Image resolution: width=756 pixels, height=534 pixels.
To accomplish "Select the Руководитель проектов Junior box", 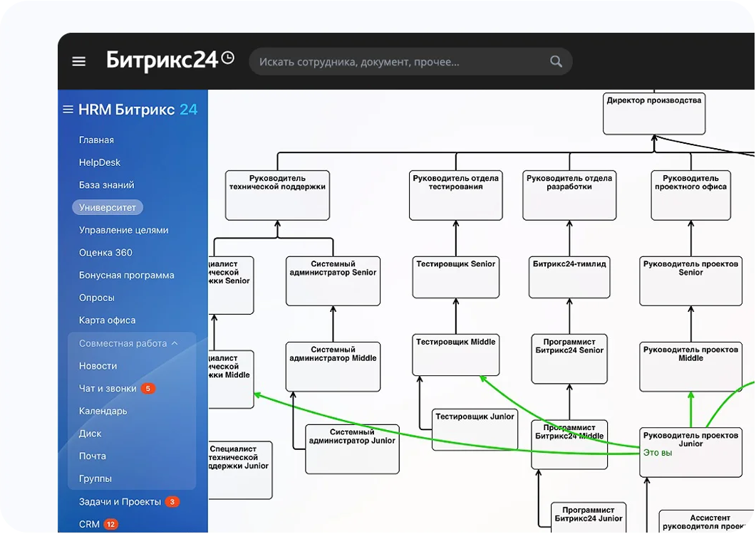I will (x=691, y=452).
